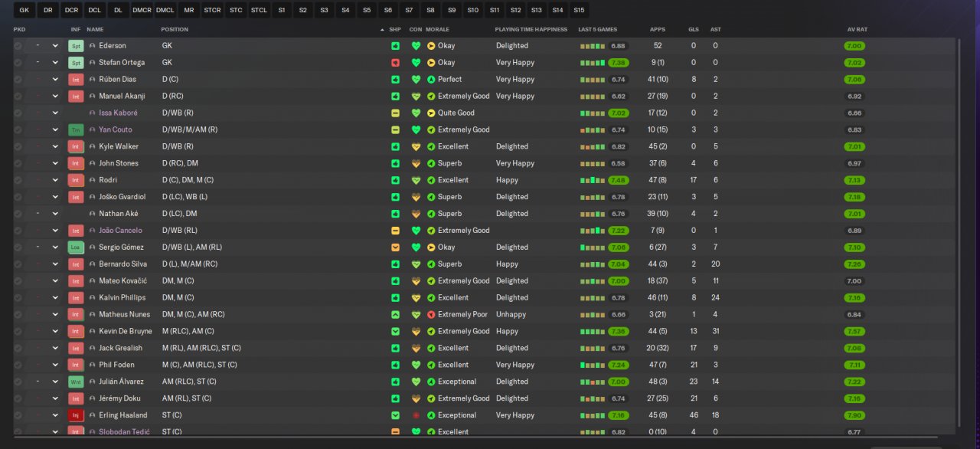
Task: Click Kevin De Bruyne's 7.57 average rating pill
Action: pos(854,332)
